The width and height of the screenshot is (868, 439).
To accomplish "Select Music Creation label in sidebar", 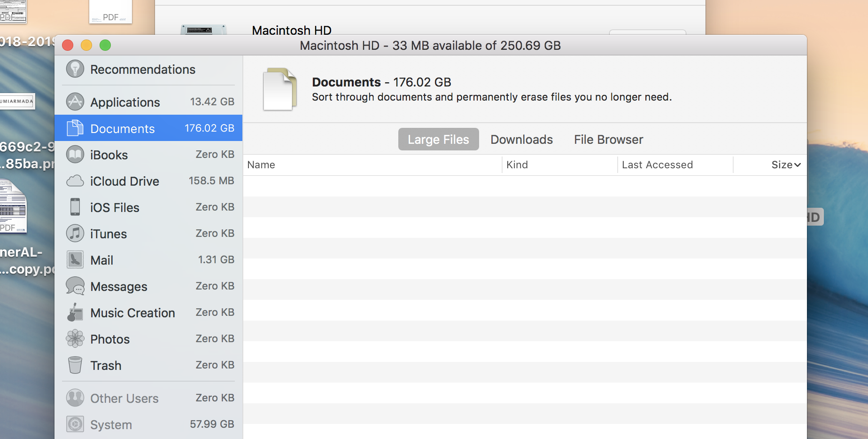I will pos(132,313).
